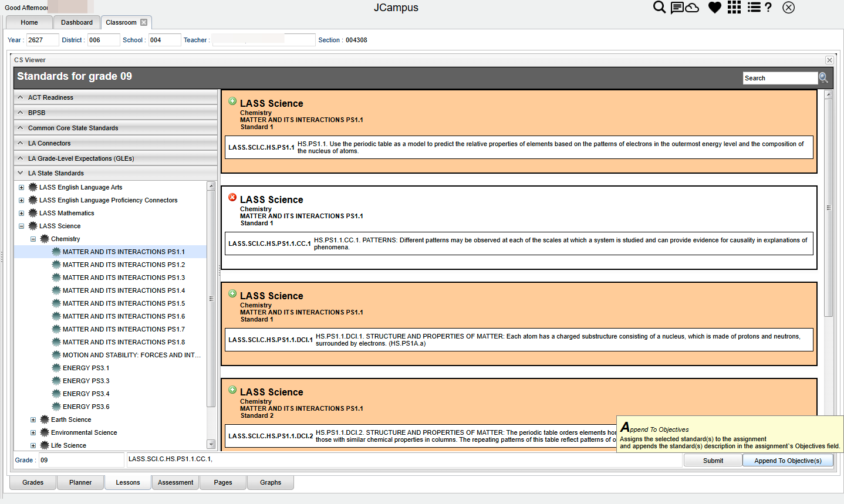Click the Year input field
The width and height of the screenshot is (844, 504).
pos(42,40)
